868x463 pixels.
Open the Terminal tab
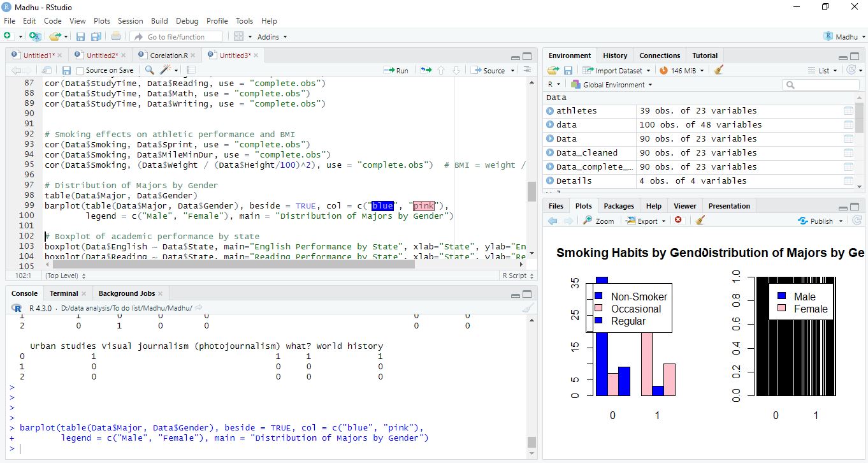coord(64,293)
